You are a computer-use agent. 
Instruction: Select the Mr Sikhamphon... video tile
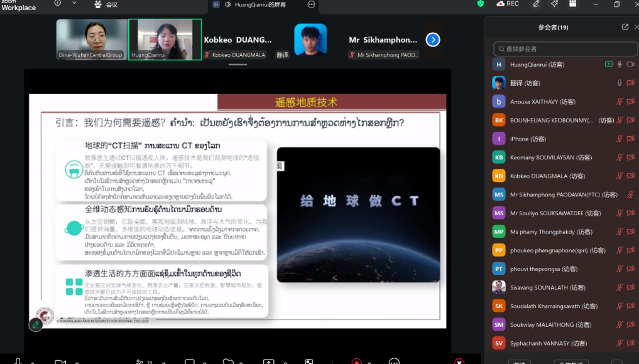(383, 40)
